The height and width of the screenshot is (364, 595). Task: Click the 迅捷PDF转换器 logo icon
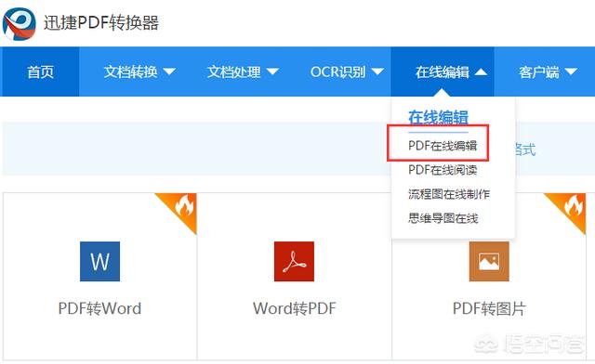pyautogui.click(x=19, y=23)
